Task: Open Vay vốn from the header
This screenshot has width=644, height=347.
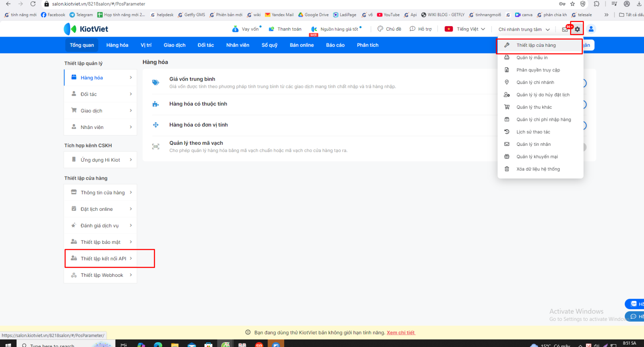Action: pyautogui.click(x=246, y=29)
